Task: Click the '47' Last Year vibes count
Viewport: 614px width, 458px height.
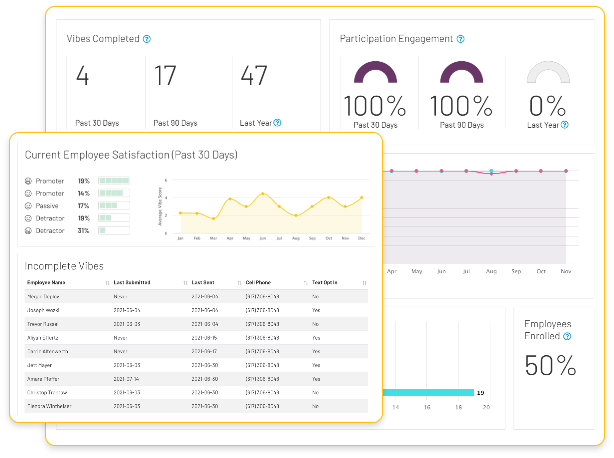Action: (x=254, y=76)
